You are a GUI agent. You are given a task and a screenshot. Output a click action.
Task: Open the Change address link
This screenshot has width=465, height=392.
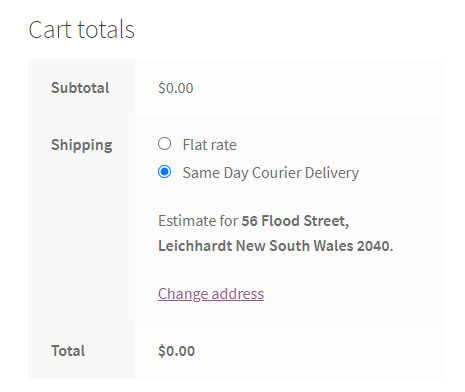click(211, 294)
